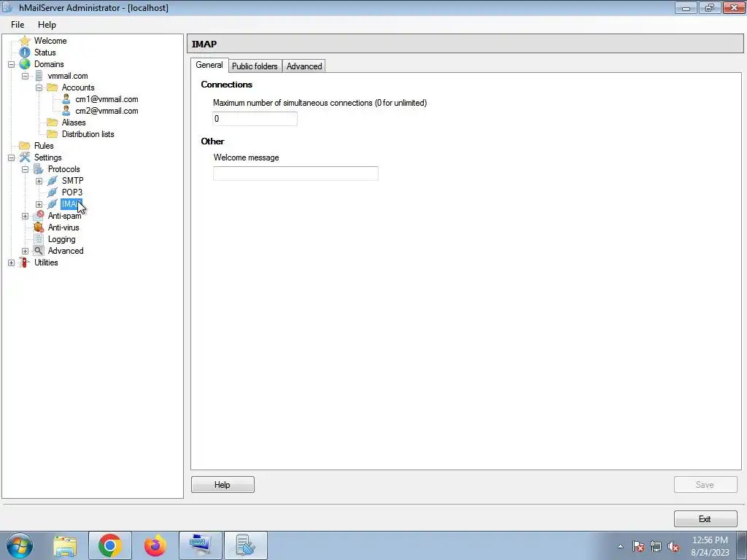Viewport: 747px width, 560px height.
Task: Select the Anti-virus label in tree
Action: click(63, 227)
